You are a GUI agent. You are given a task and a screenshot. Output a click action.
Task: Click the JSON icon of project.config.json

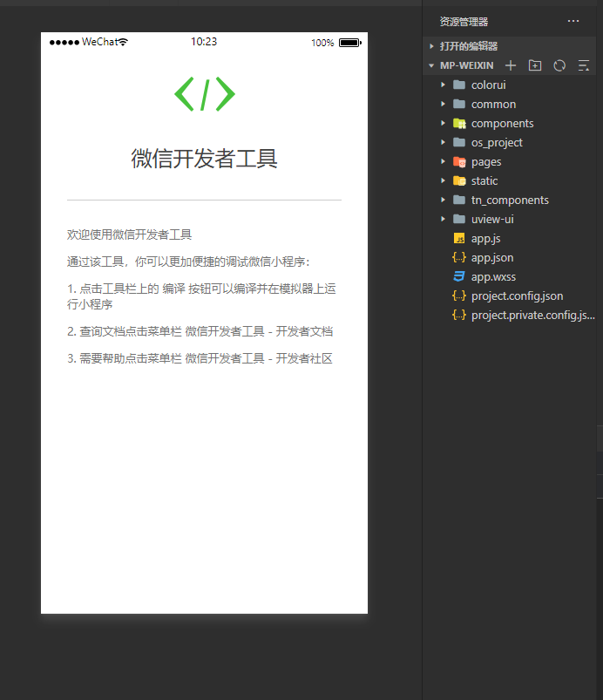click(x=459, y=296)
